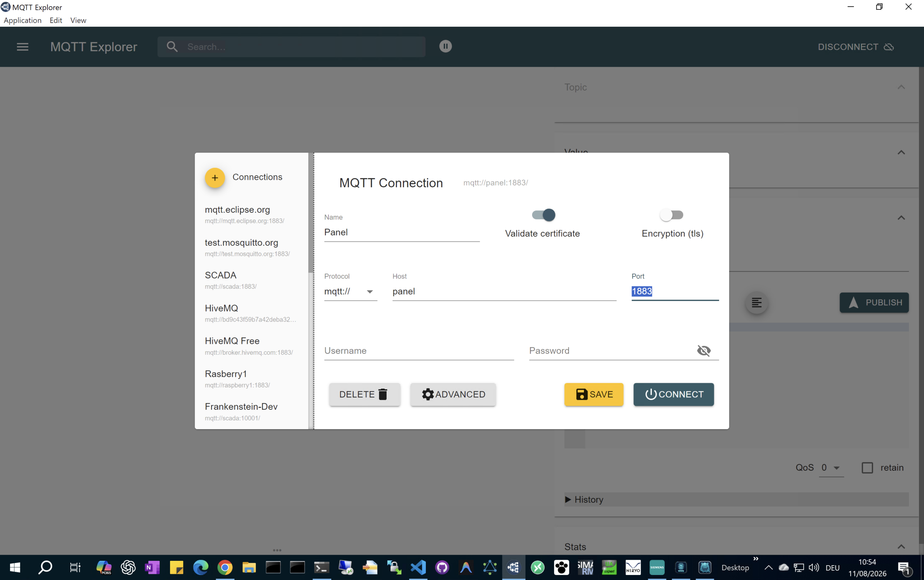Click the DISCONNECT button
This screenshot has height=580, width=924.
click(856, 47)
